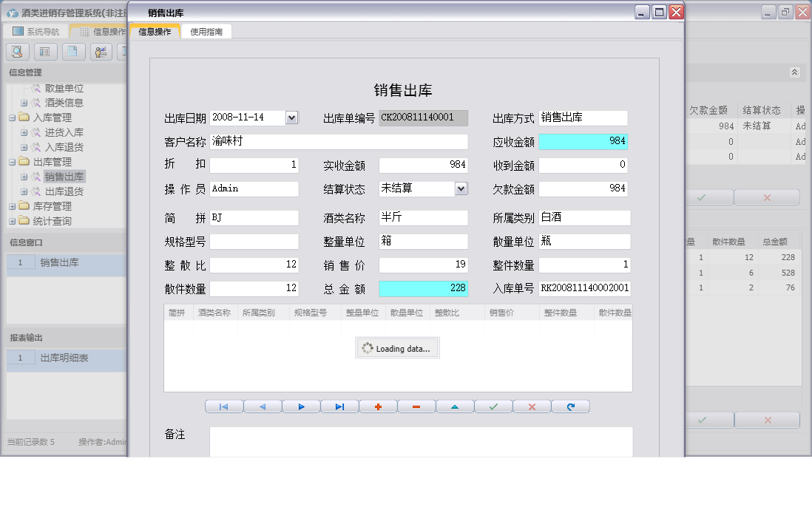Switch to the 系统导航 tab
Image resolution: width=812 pixels, height=521 pixels.
coord(37,30)
